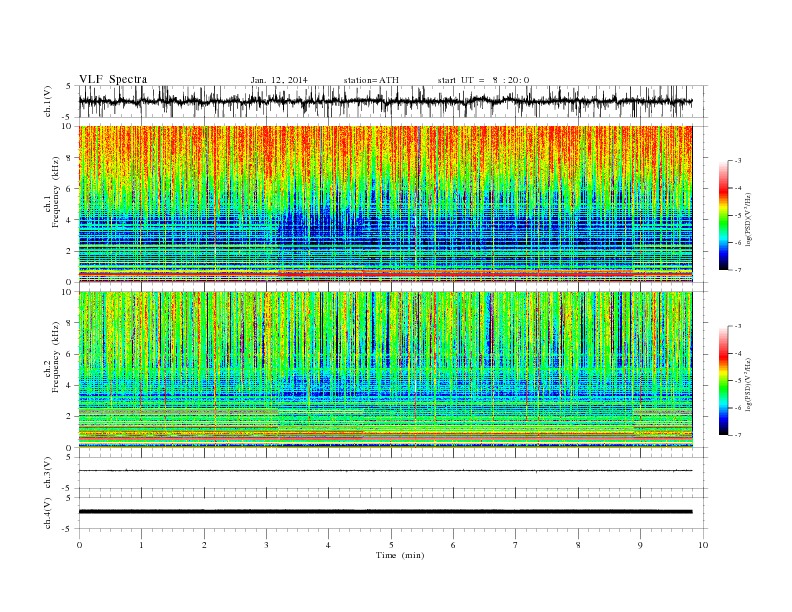Click the ch.1 spectrogram color scale bar

click(723, 215)
